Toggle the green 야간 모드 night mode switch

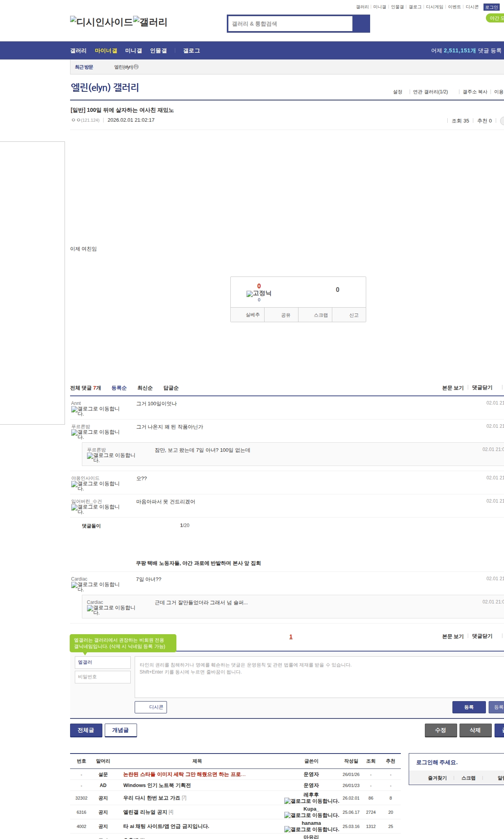click(495, 18)
